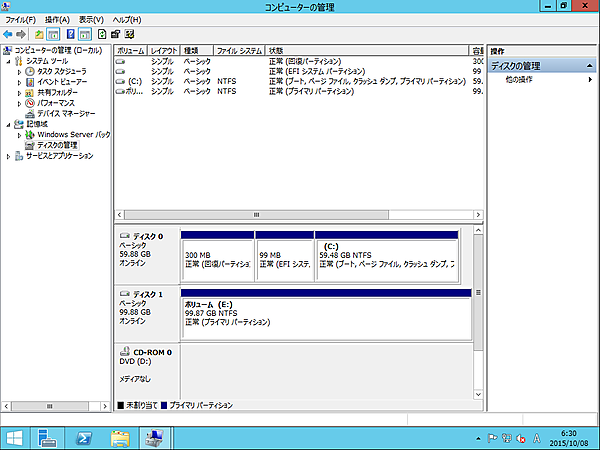
Task: Click the Back arrow toolbar icon
Action: 8,34
